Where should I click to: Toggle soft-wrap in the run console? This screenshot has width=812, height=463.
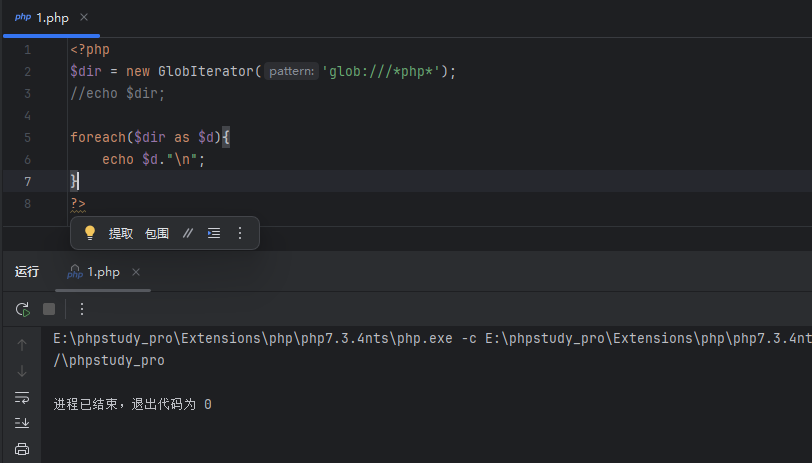(x=22, y=397)
